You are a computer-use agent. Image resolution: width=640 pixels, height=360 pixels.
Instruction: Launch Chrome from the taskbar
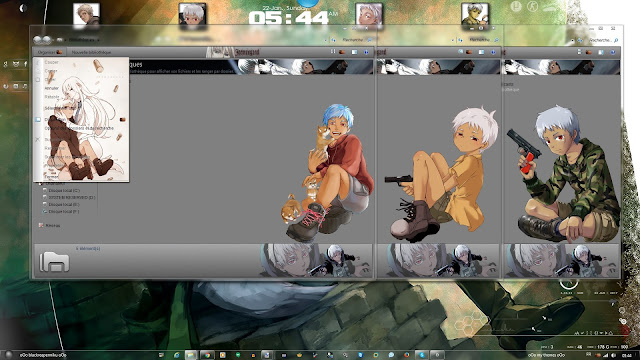(x=207, y=355)
